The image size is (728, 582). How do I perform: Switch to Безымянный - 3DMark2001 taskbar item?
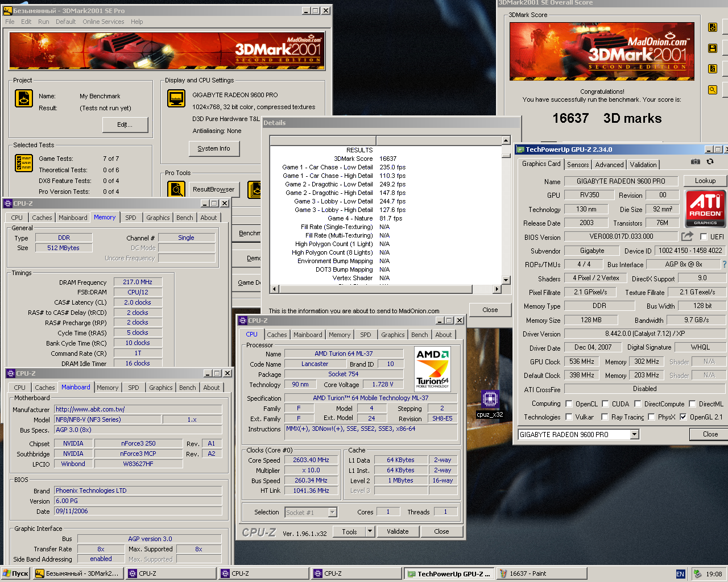78,573
